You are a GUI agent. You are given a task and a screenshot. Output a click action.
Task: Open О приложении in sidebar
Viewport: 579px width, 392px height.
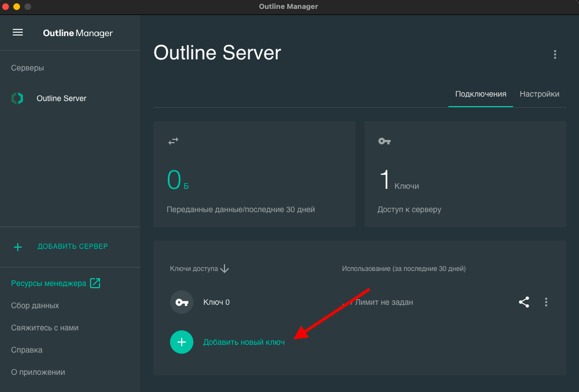[x=38, y=372]
